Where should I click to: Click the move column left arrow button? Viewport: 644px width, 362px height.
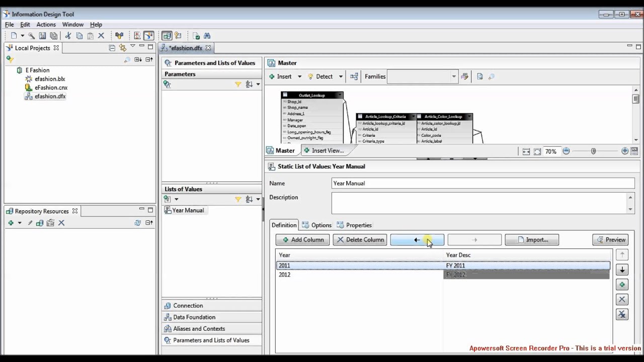417,240
